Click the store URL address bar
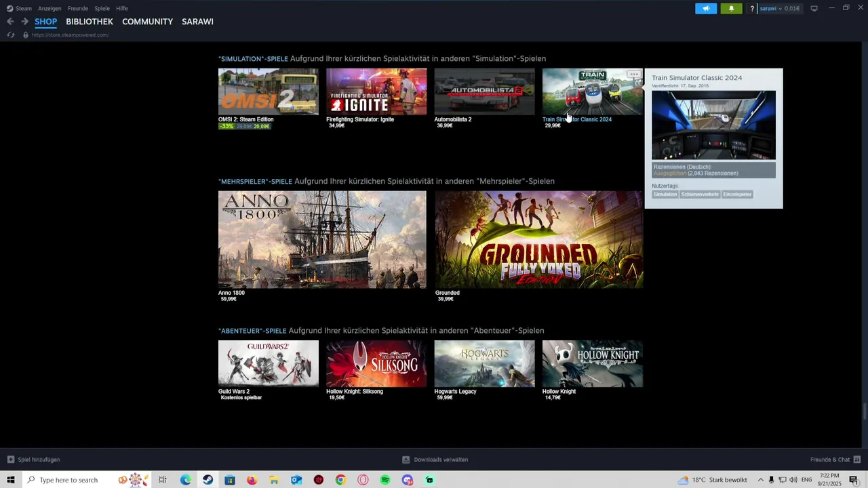This screenshot has width=868, height=488. [x=71, y=35]
